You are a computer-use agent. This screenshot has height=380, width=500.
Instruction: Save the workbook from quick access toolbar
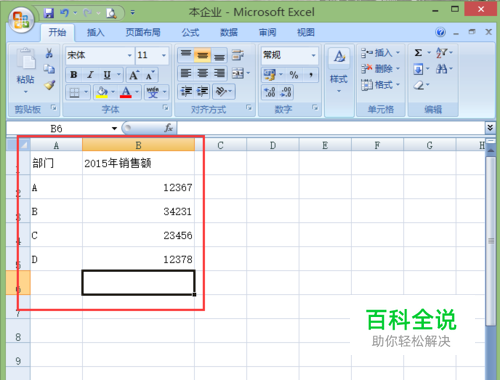49,13
